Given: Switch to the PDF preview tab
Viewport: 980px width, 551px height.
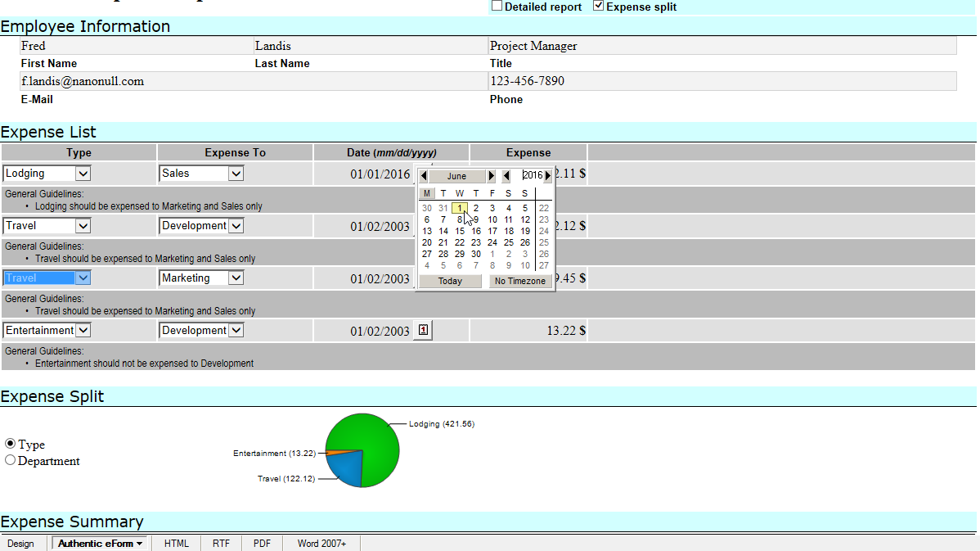Looking at the screenshot, I should 262,544.
